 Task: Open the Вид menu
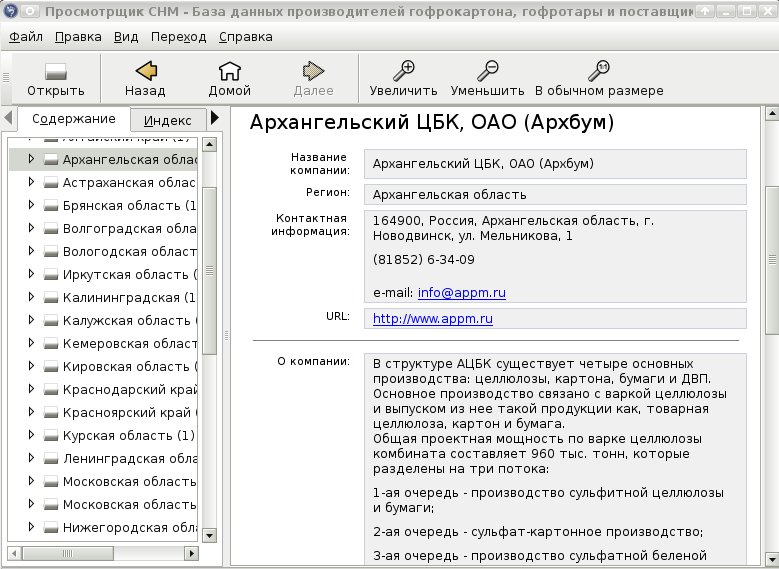(x=126, y=37)
